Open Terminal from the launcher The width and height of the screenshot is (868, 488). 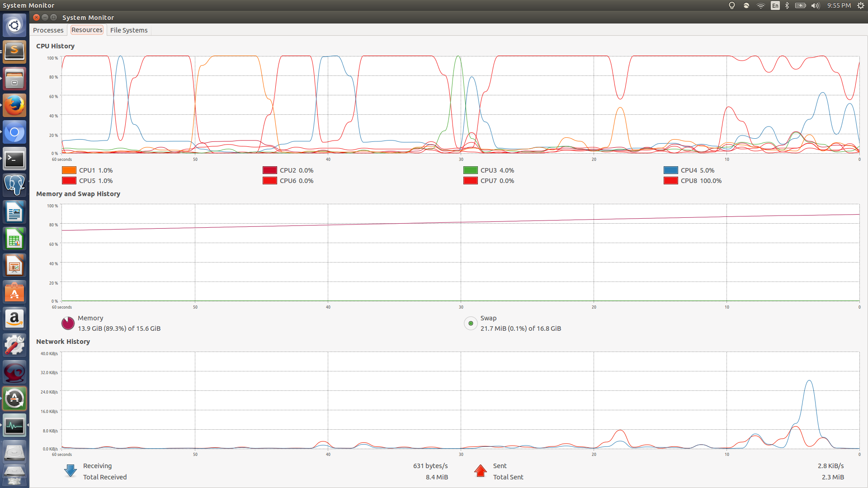coord(14,159)
